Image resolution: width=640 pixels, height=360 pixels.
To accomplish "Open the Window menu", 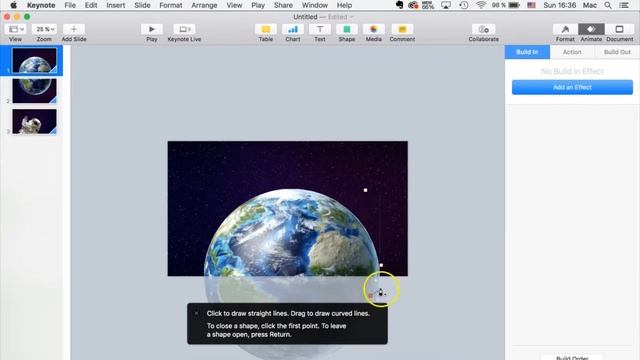I will pyautogui.click(x=314, y=5).
